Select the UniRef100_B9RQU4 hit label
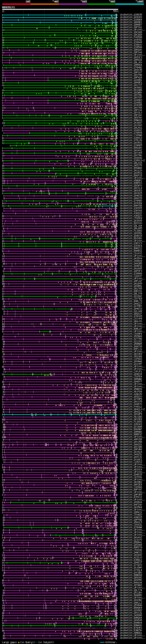Screen dimensions: 146x644 131,618
